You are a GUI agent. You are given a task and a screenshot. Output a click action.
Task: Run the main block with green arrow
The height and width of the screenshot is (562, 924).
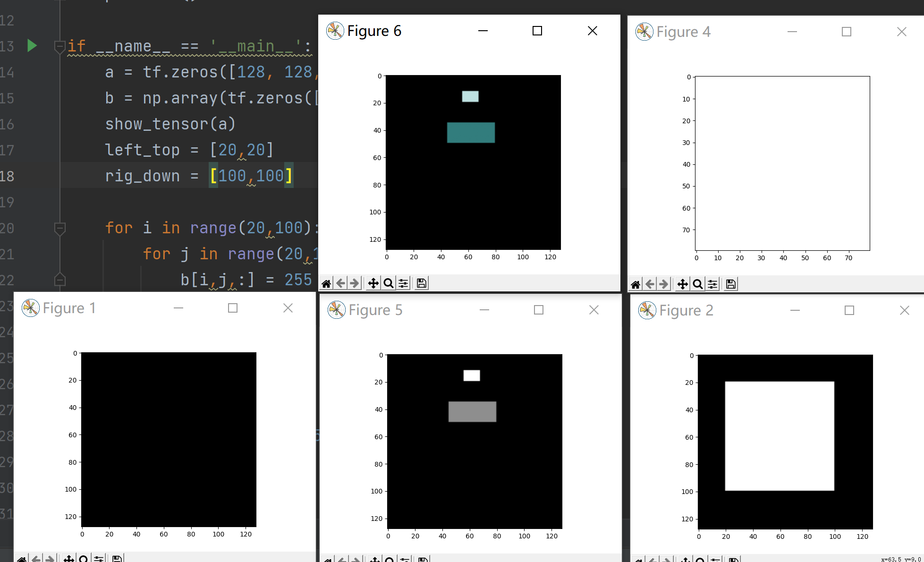[x=32, y=46]
